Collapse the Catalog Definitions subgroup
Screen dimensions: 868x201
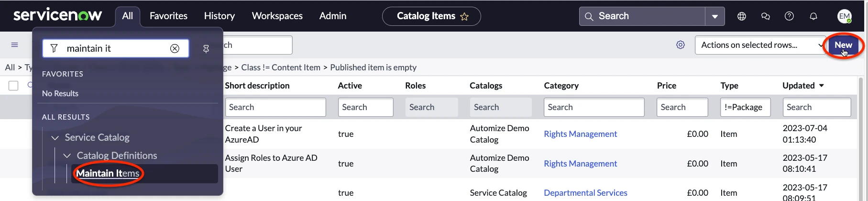(x=67, y=156)
